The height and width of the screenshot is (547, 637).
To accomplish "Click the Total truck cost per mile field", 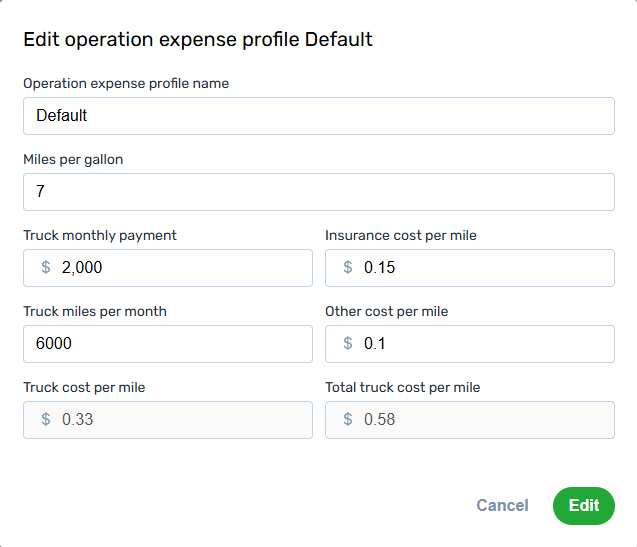I will click(x=470, y=420).
